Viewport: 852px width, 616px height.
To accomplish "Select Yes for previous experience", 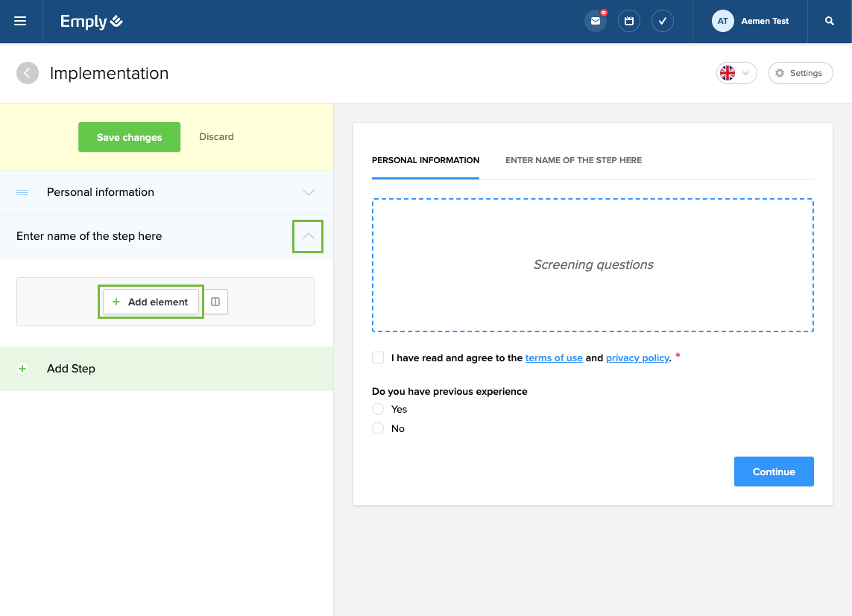I will point(378,409).
